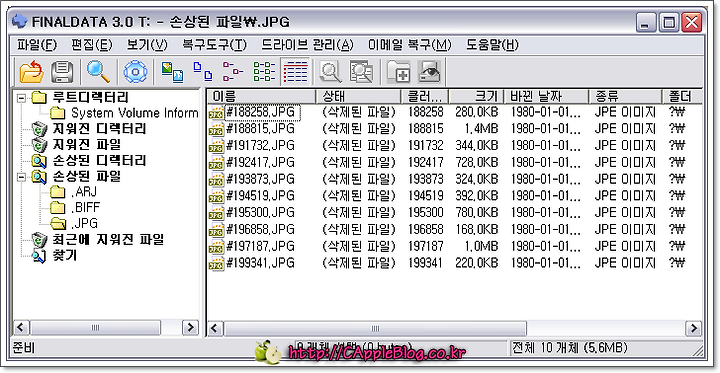Select file #191732.JPG

coord(260,146)
